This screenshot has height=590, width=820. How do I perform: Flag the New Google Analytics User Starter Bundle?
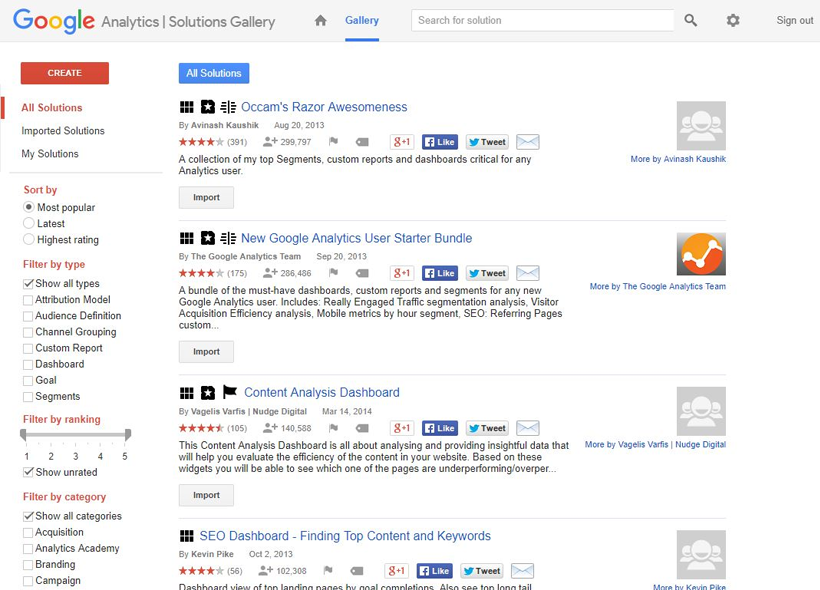(333, 273)
